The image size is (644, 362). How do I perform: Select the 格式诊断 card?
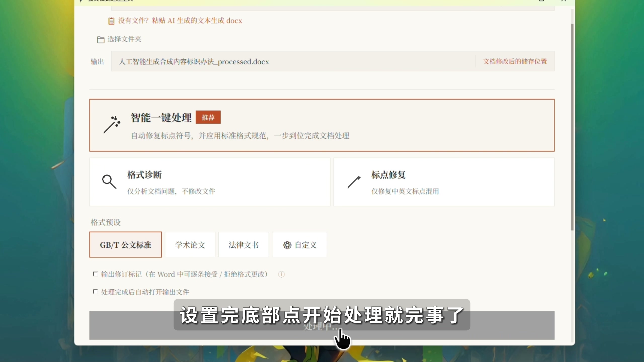pyautogui.click(x=210, y=182)
